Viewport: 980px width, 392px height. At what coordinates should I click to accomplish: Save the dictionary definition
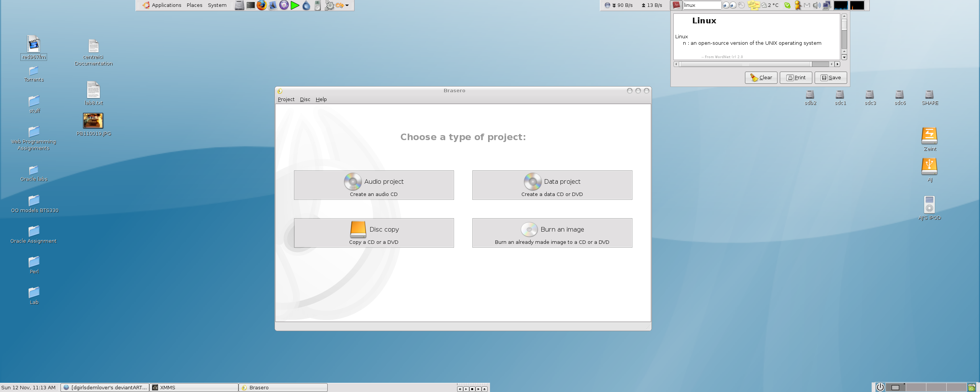pos(831,78)
